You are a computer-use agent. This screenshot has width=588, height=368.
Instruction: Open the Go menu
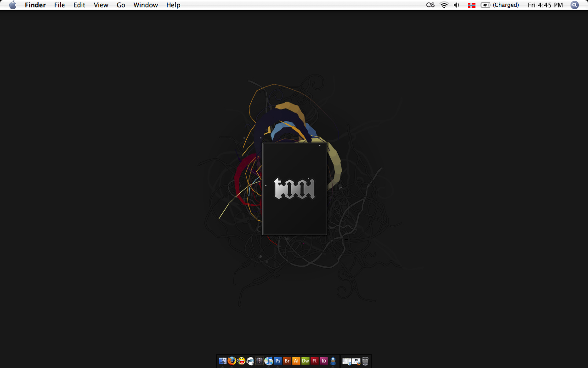[121, 5]
